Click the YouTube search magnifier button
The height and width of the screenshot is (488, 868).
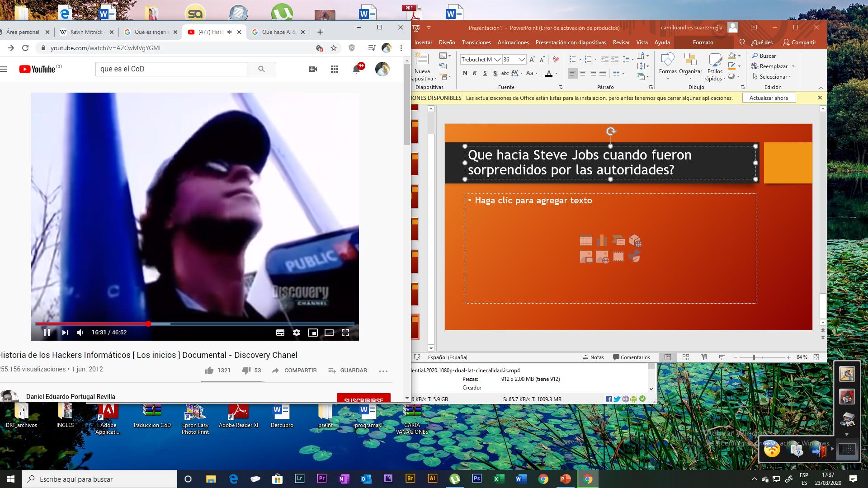(x=261, y=69)
